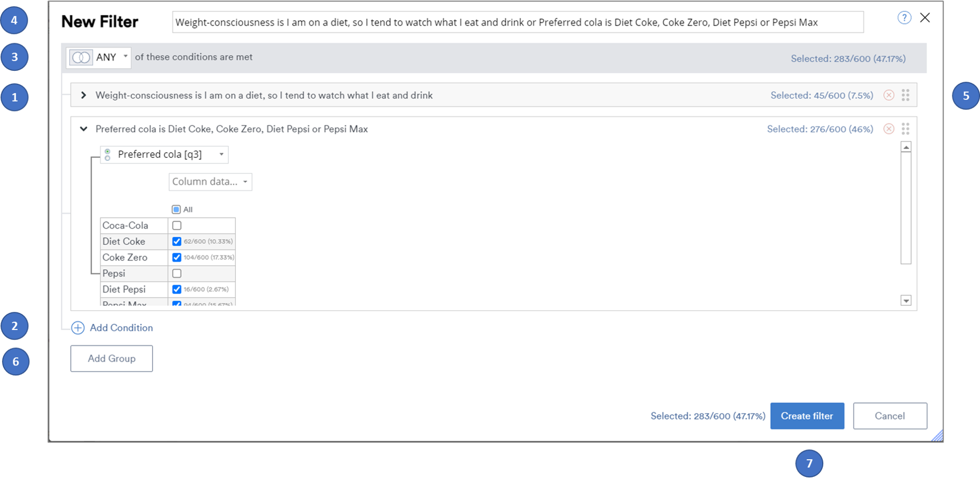This screenshot has height=479, width=980.
Task: Enable the Pepsi checkbox
Action: click(x=177, y=273)
